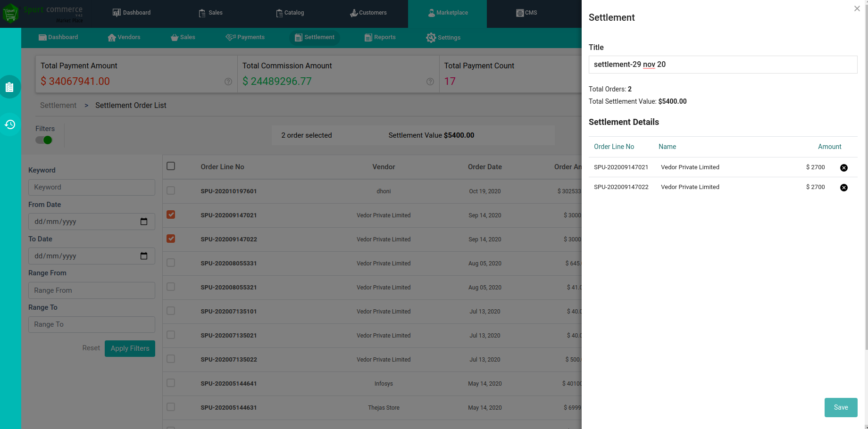The image size is (868, 429).
Task: Reset the filters
Action: [x=91, y=348]
